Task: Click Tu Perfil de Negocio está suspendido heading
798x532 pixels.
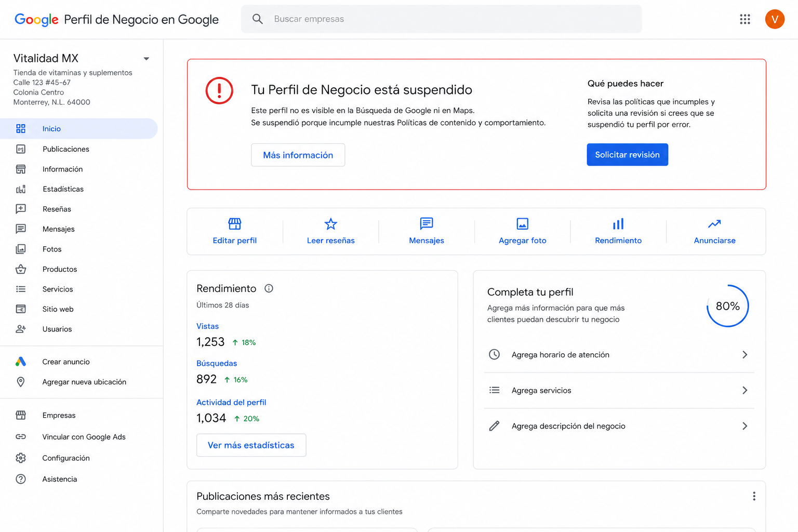Action: coord(362,90)
